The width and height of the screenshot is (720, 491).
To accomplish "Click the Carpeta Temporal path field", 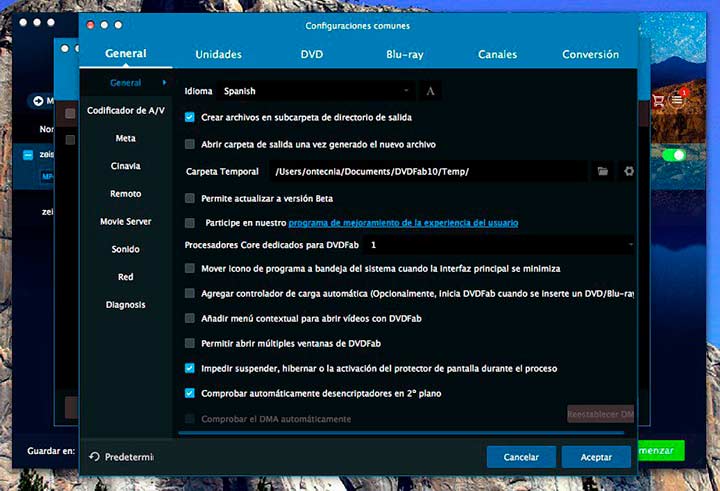I will click(x=428, y=171).
